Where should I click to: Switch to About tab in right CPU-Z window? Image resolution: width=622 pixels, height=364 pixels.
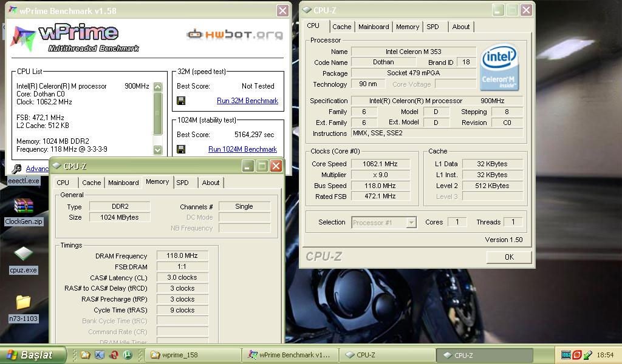click(460, 27)
